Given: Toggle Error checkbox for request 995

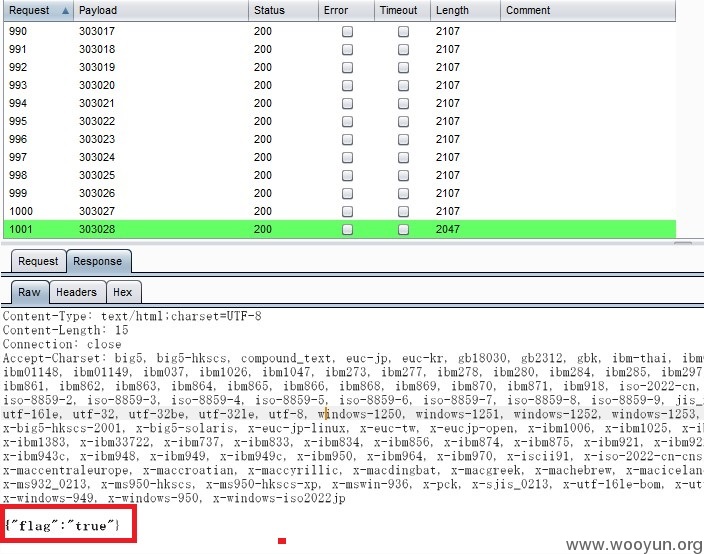Looking at the screenshot, I should tap(348, 121).
